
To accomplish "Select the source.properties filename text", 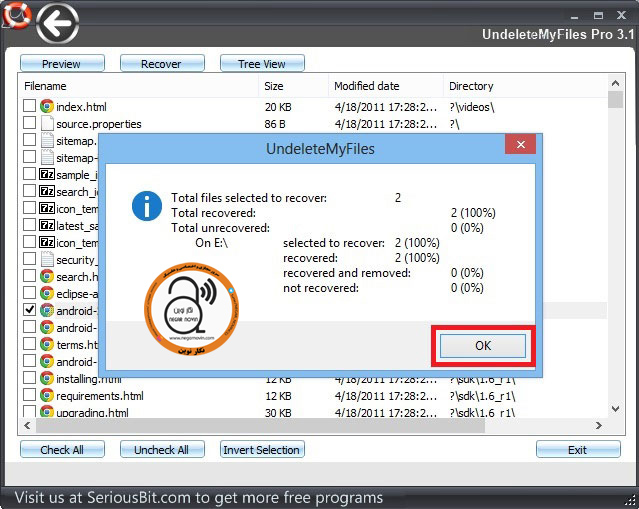I will coord(99,124).
